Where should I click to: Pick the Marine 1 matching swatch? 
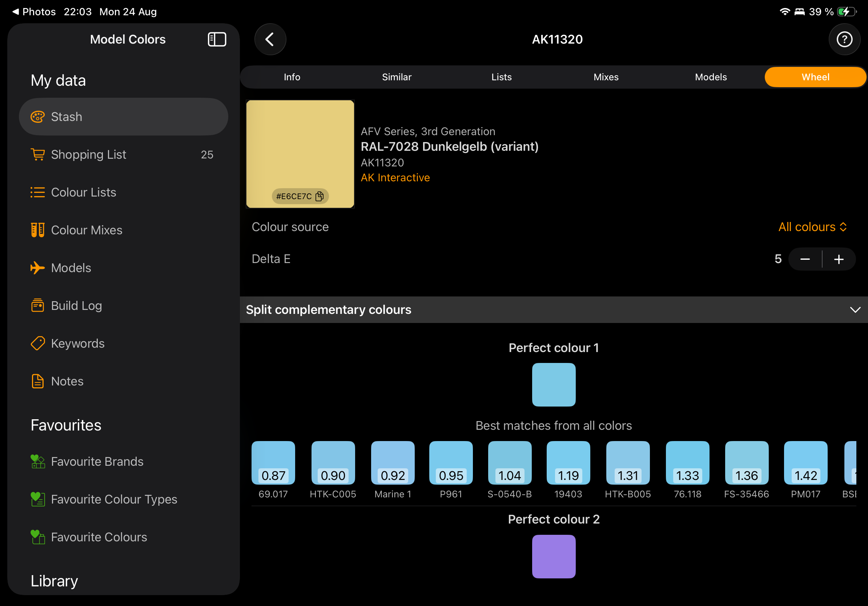[393, 463]
